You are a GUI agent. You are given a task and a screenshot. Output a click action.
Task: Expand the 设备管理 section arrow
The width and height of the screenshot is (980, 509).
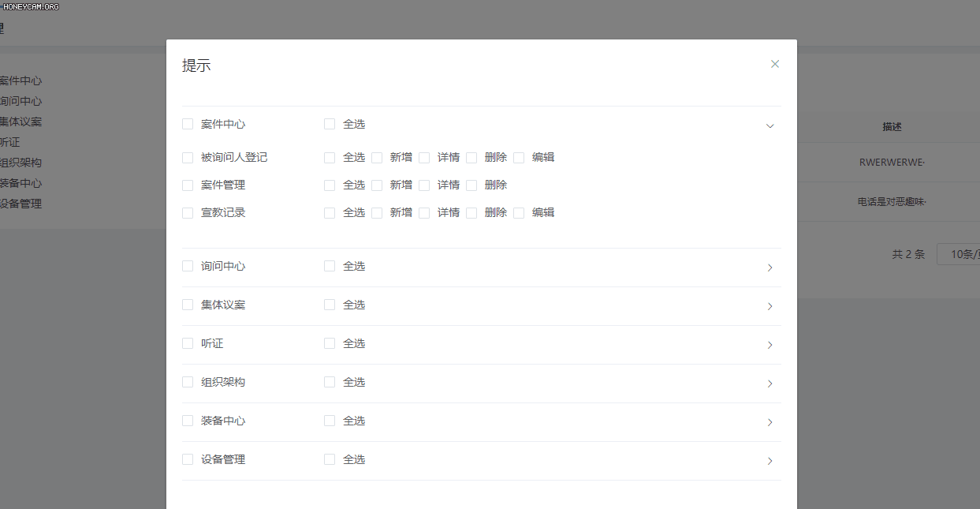tap(770, 461)
